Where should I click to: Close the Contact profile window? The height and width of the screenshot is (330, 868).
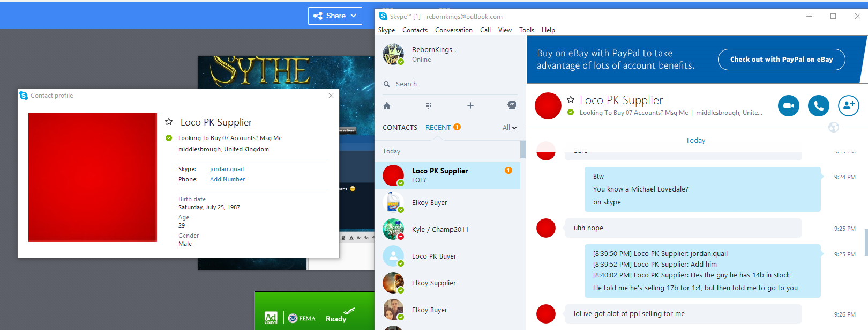[x=331, y=96]
